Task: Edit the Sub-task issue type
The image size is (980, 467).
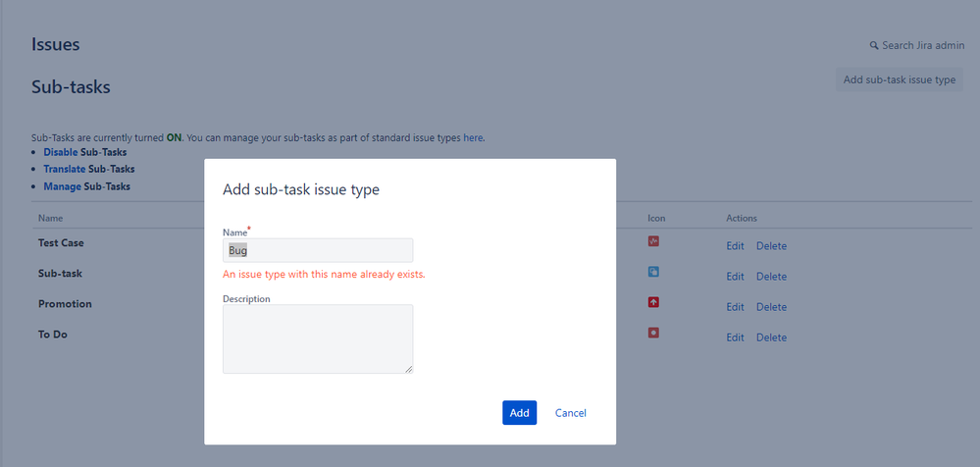Action: (735, 277)
